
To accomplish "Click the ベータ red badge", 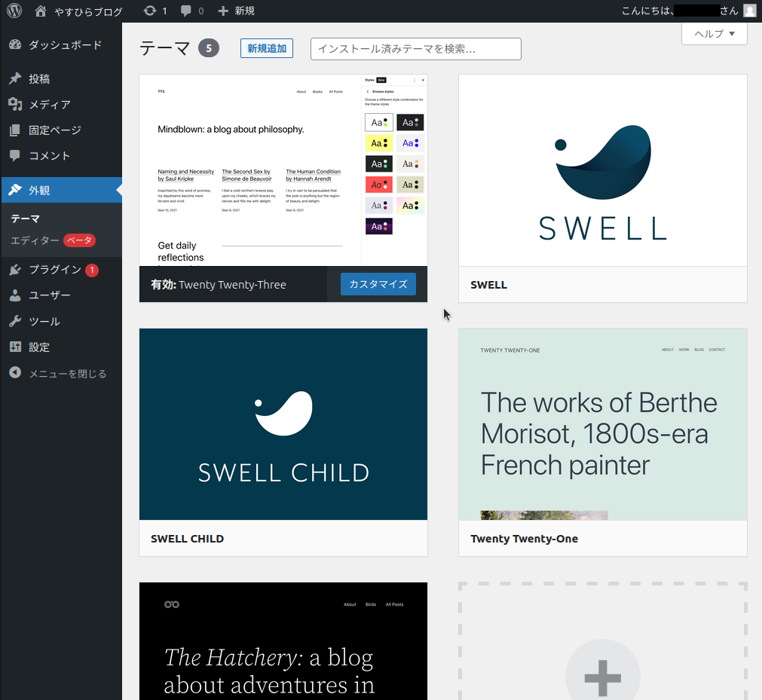I will click(79, 240).
